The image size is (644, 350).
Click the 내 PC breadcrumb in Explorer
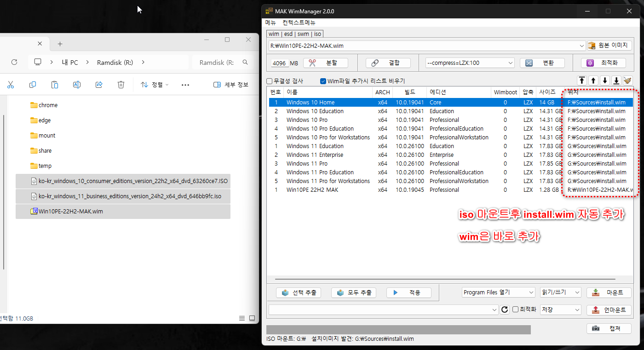click(70, 62)
